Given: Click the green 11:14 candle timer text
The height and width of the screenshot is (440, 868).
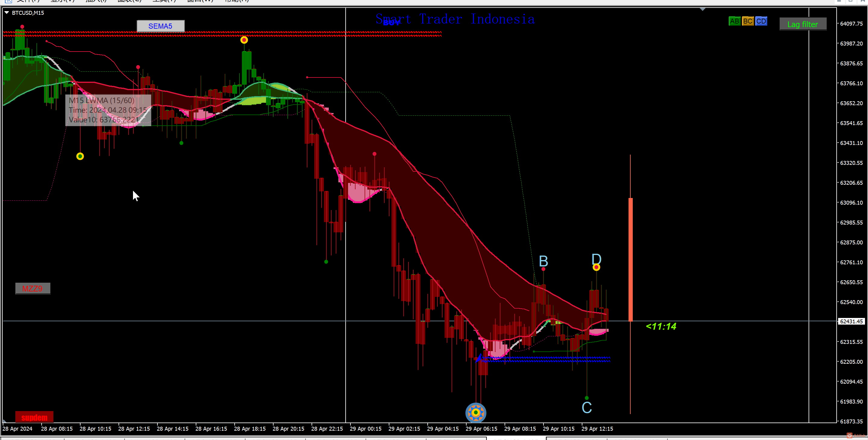Looking at the screenshot, I should click(661, 326).
